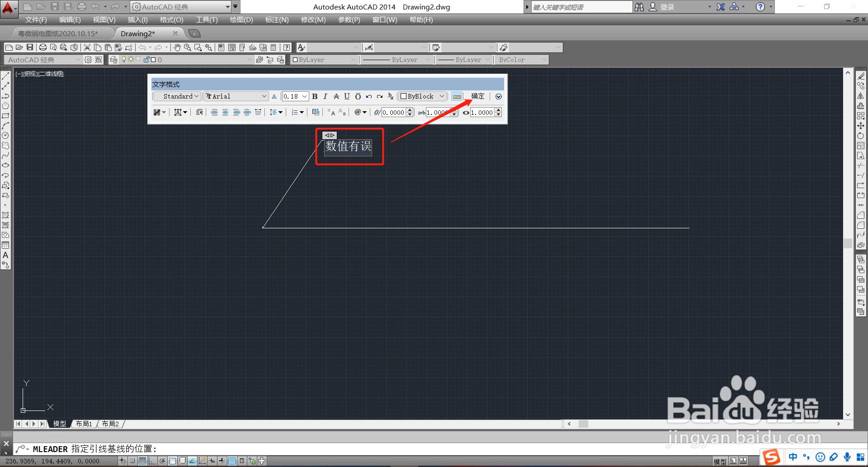Screen dimensions: 868x467
Task: Click the new drawing tab plus button
Action: tap(194, 33)
